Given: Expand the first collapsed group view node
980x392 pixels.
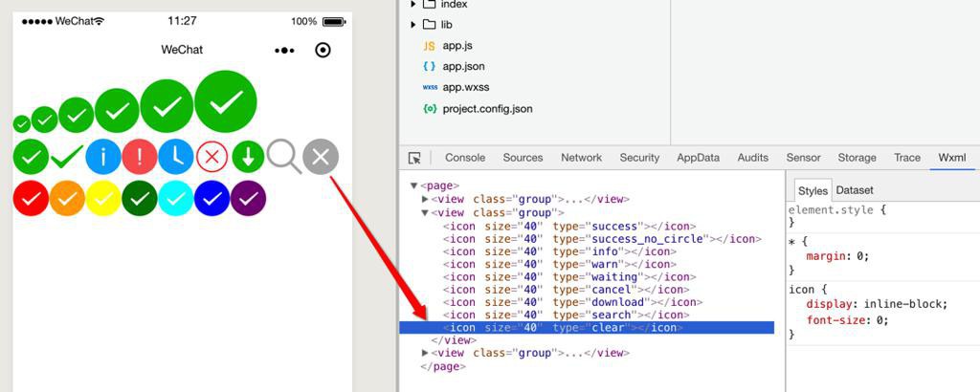Looking at the screenshot, I should 425,199.
